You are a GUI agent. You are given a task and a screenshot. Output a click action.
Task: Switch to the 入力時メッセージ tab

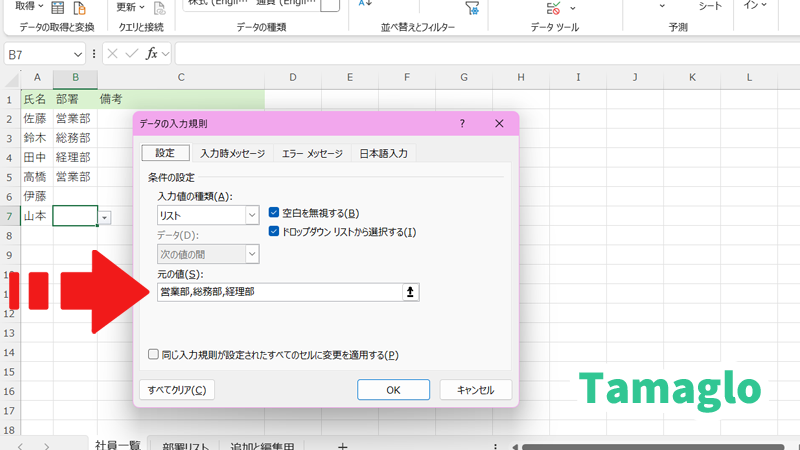pos(232,153)
